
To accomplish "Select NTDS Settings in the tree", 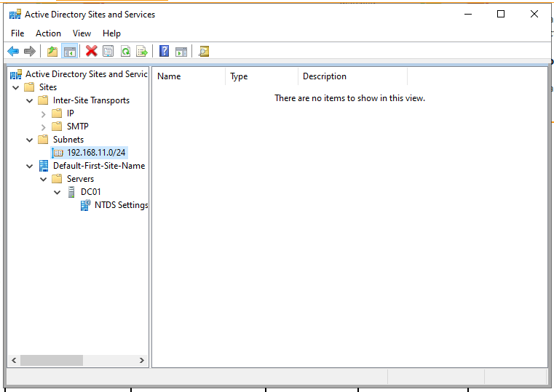I will 121,205.
